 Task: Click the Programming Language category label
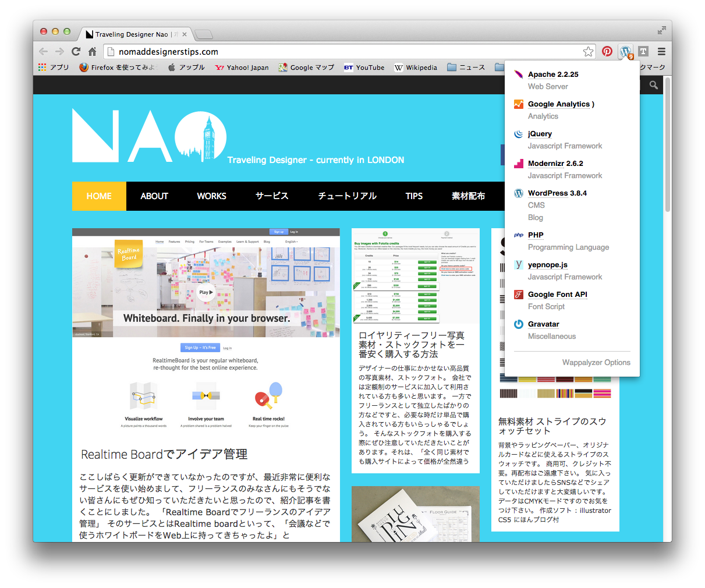click(x=569, y=247)
